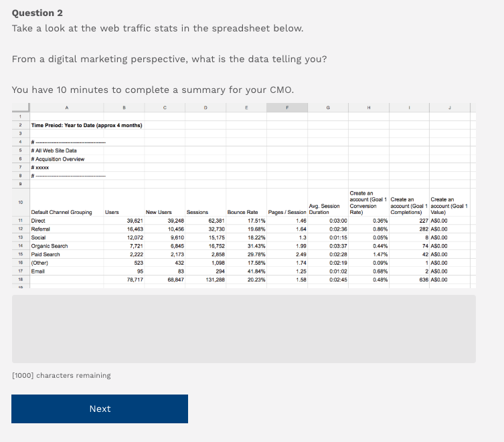Click the New Users column heading
This screenshot has width=504, height=442.
pyautogui.click(x=158, y=212)
